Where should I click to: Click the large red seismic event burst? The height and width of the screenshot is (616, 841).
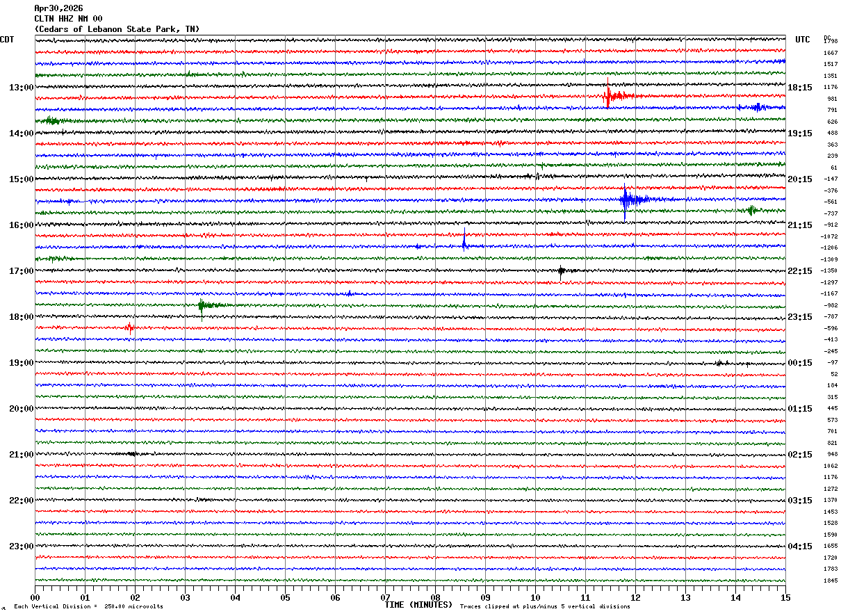tap(617, 95)
